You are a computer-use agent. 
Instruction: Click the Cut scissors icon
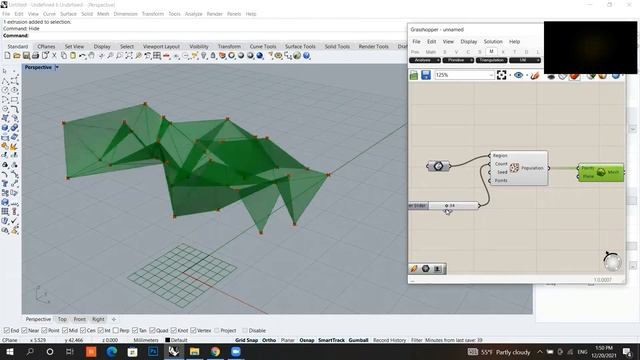tap(54, 56)
